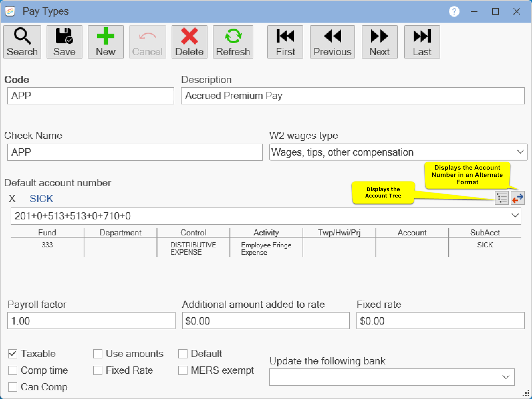Enable the Comp time checkbox

[x=13, y=370]
